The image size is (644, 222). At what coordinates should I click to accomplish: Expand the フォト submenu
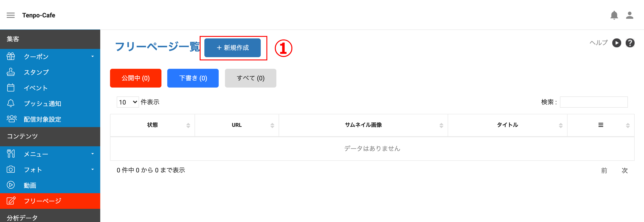50,170
